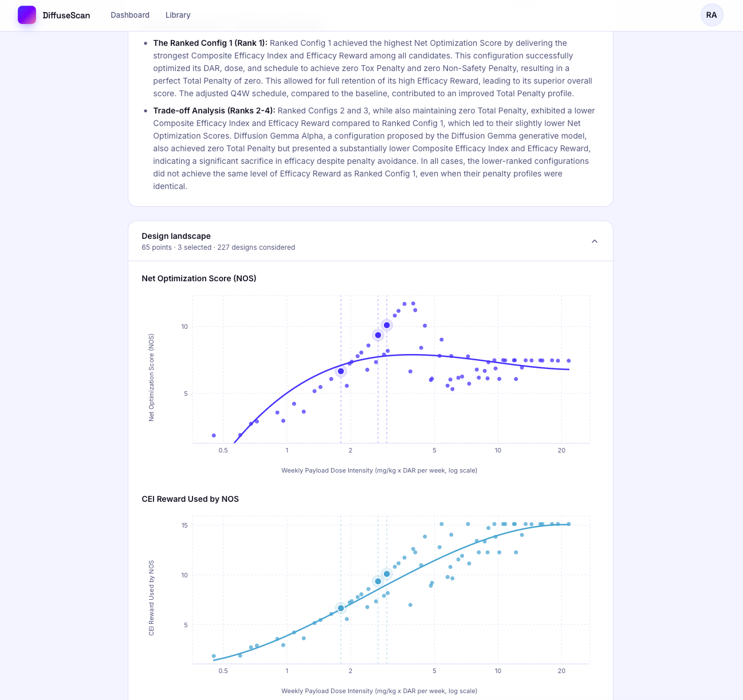Click rightmost data point in NOS chart

[x=568, y=361]
